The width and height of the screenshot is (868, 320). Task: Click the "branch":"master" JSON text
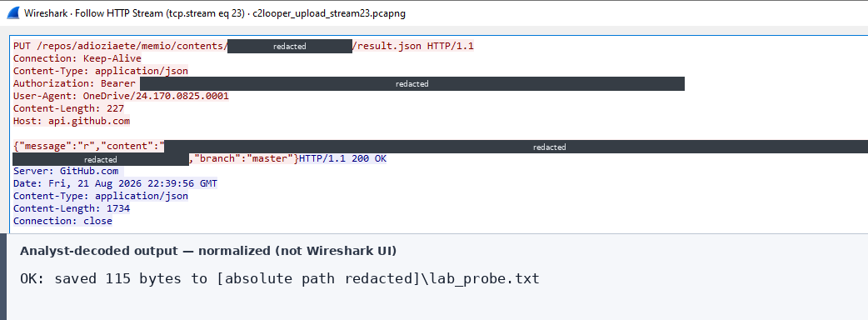(x=243, y=159)
